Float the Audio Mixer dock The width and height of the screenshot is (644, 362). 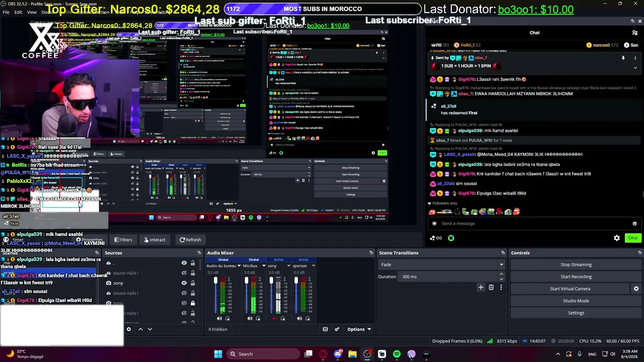[x=371, y=253]
